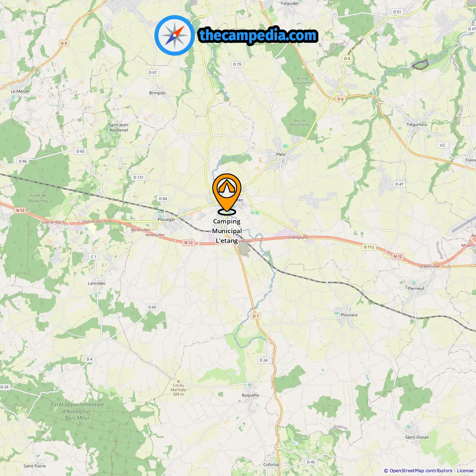Open the OpenStreetMap contributors link

click(x=421, y=470)
